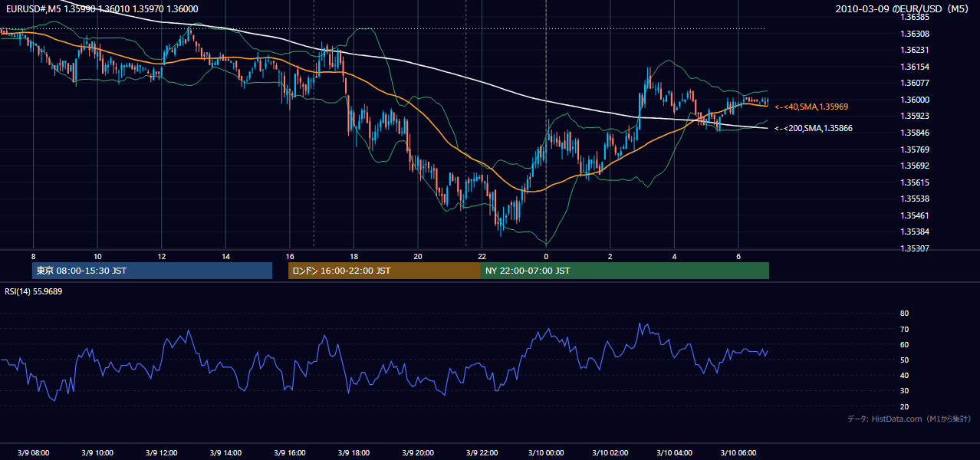Click hour label 6 under the price chart
Image resolution: width=980 pixels, height=460 pixels.
738,256
